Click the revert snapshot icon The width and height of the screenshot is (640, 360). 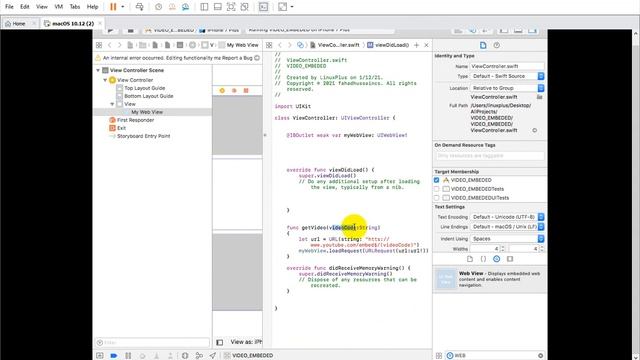(x=172, y=7)
